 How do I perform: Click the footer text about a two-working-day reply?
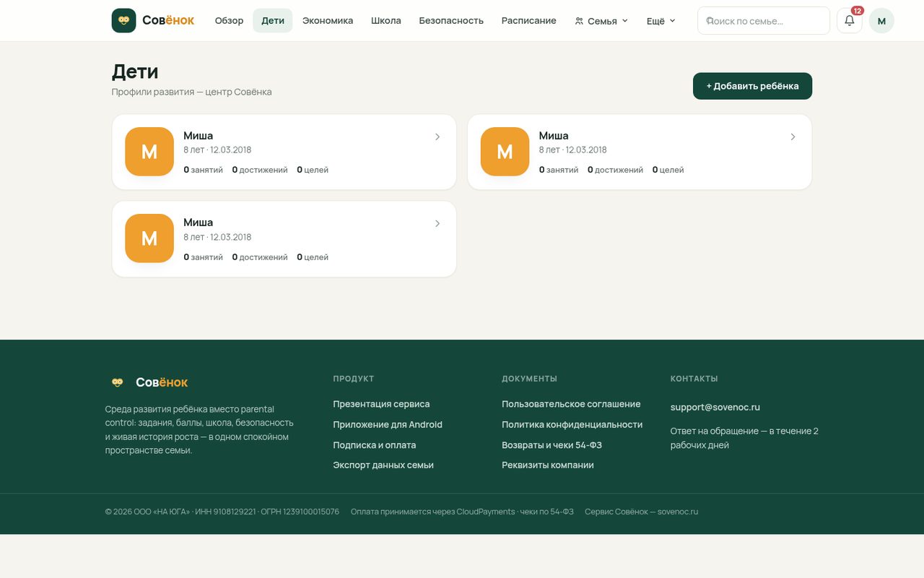[x=744, y=438]
